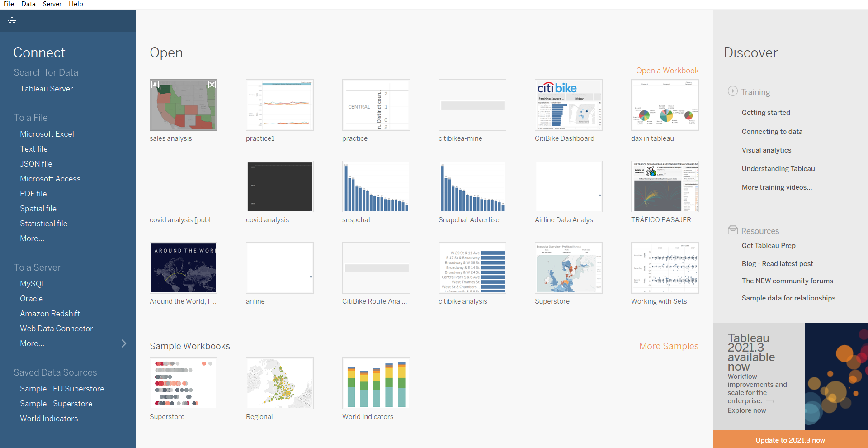Click More training videos link
Viewport: 868px width, 448px height.
click(777, 187)
